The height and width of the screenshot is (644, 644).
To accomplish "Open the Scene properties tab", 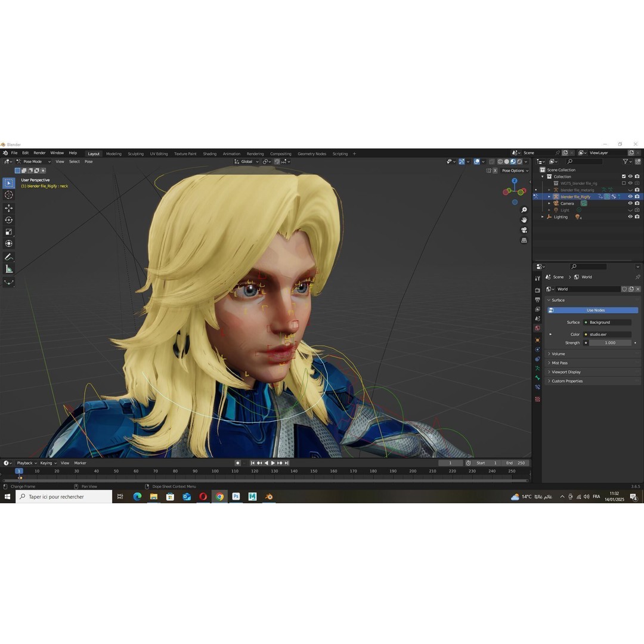I will point(537,318).
